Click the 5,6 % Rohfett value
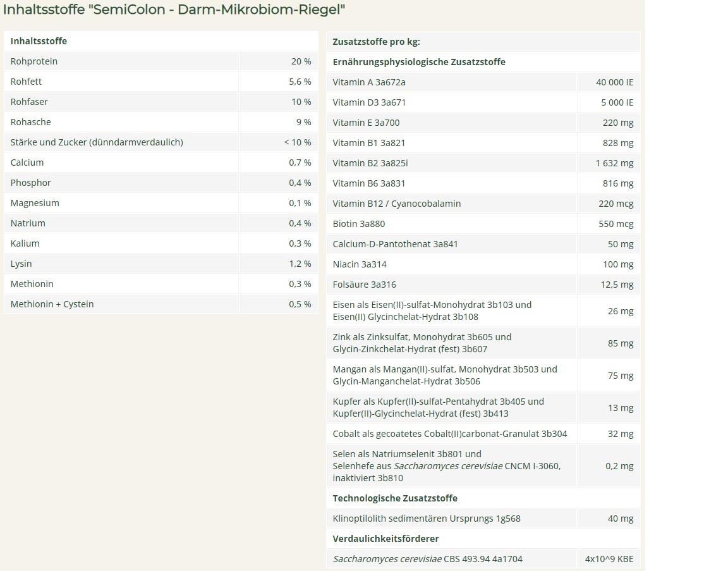Viewport: 728px width, 571px height. (x=300, y=82)
